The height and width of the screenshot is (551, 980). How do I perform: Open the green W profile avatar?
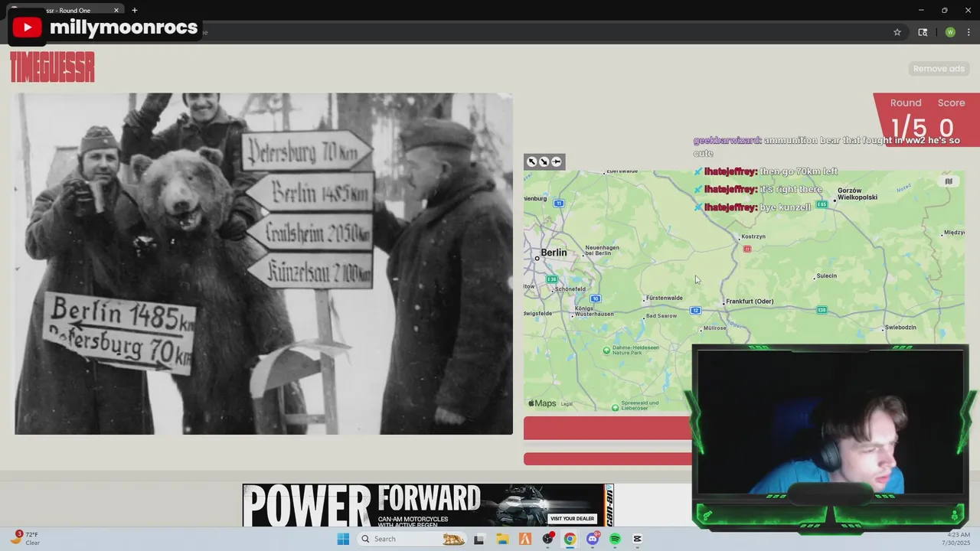point(950,32)
